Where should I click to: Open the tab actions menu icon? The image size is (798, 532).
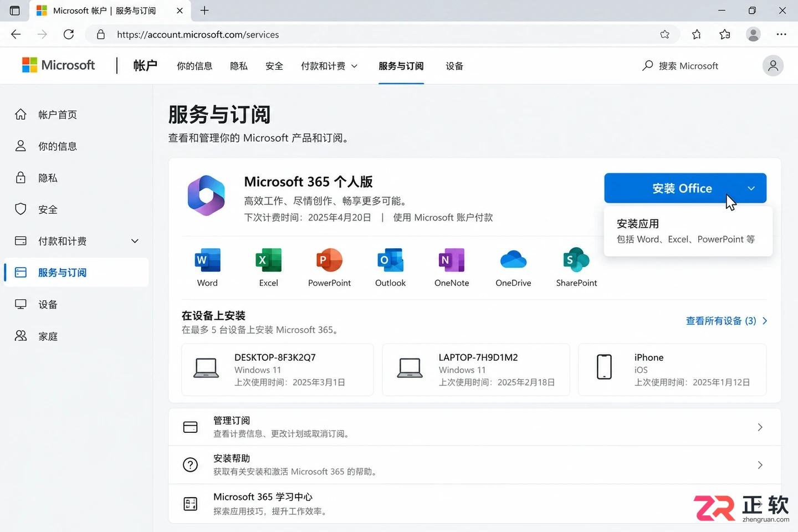click(15, 11)
